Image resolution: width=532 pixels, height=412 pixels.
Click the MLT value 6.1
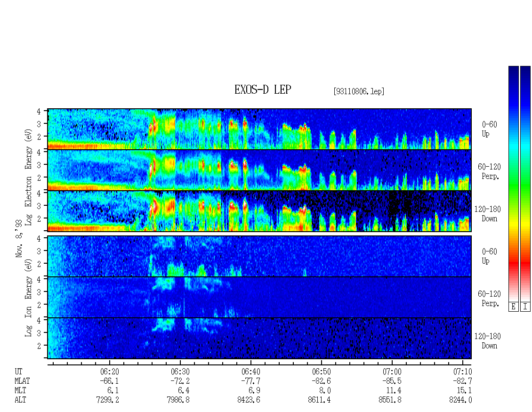(113, 391)
